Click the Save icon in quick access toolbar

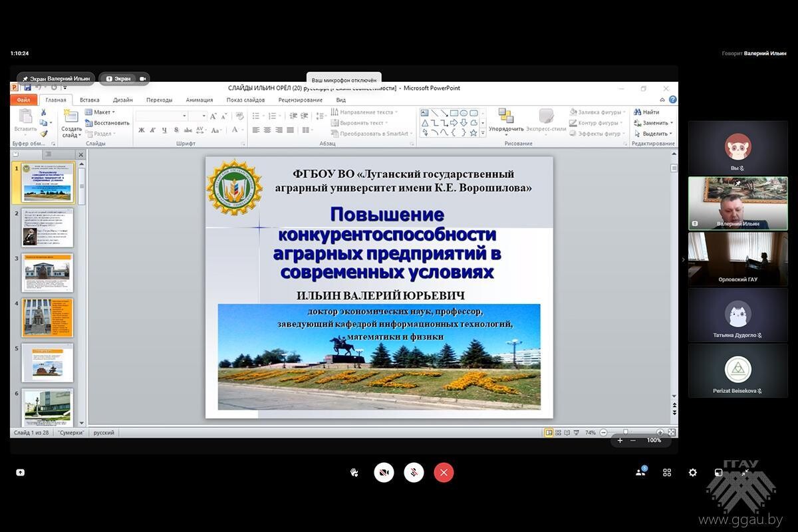pyautogui.click(x=28, y=88)
